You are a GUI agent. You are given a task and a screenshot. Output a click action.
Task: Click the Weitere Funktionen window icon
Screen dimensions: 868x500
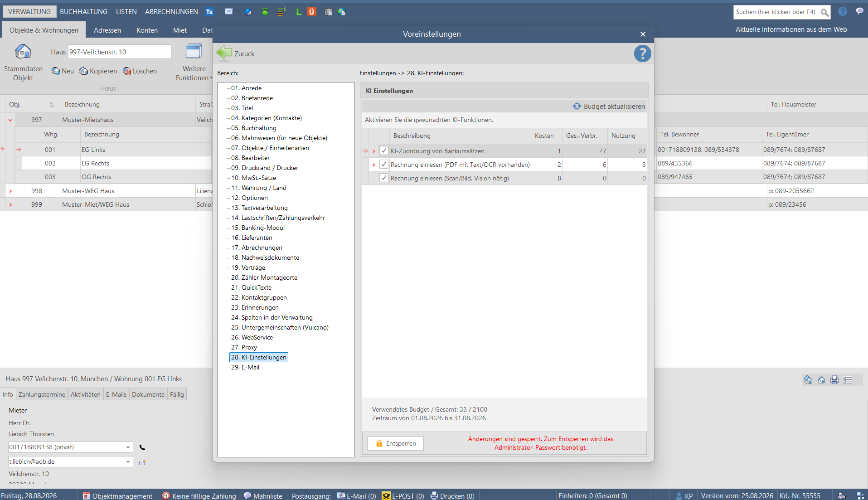coord(194,52)
